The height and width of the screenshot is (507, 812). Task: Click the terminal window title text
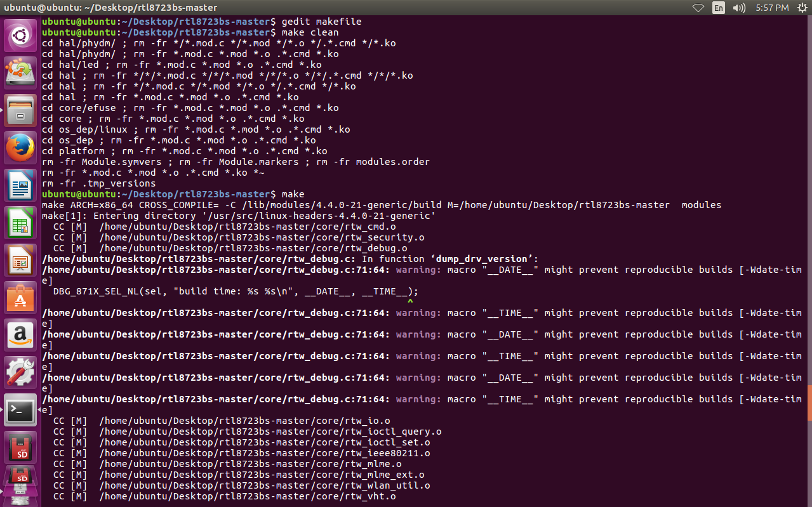(110, 8)
